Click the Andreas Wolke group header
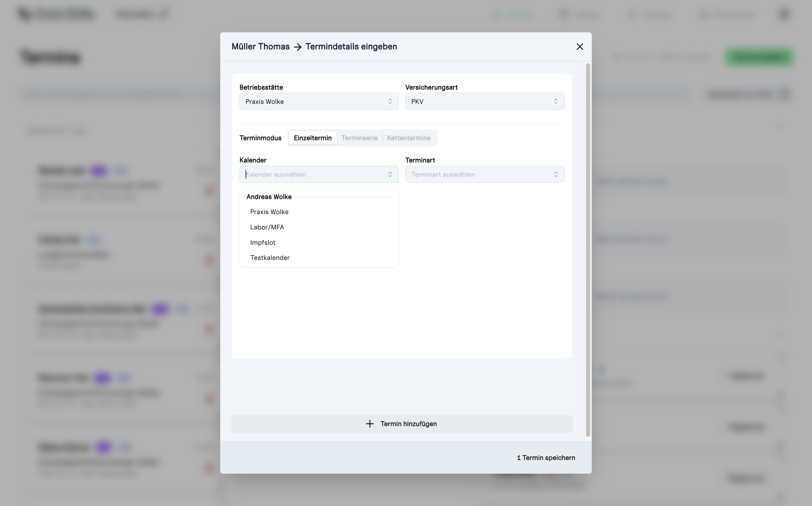Image resolution: width=812 pixels, height=506 pixels. tap(269, 197)
